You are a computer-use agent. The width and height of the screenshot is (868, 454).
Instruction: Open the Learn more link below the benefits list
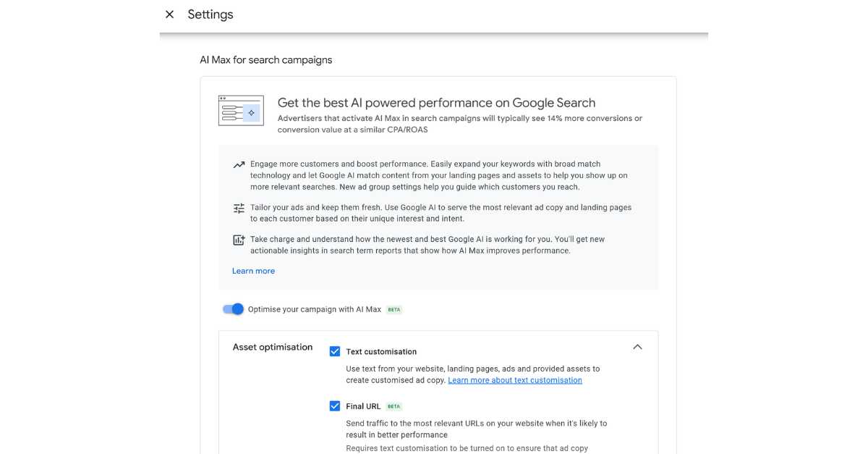253,271
